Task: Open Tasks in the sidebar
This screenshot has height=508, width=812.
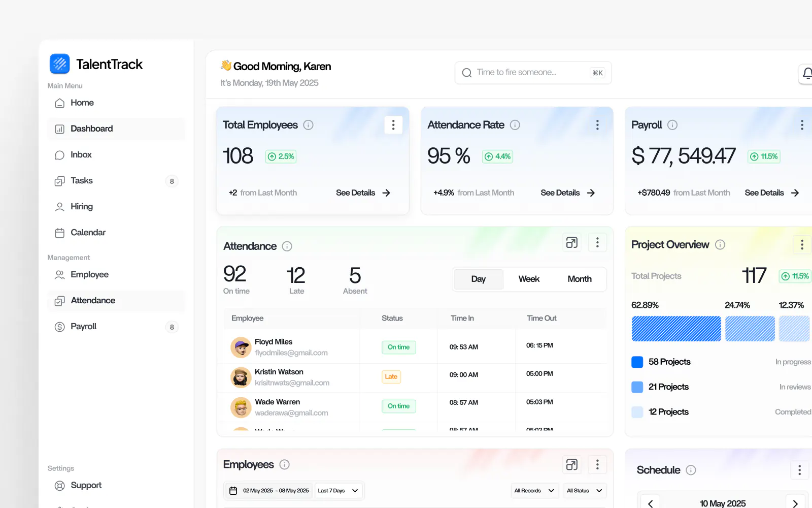Action: (x=116, y=181)
